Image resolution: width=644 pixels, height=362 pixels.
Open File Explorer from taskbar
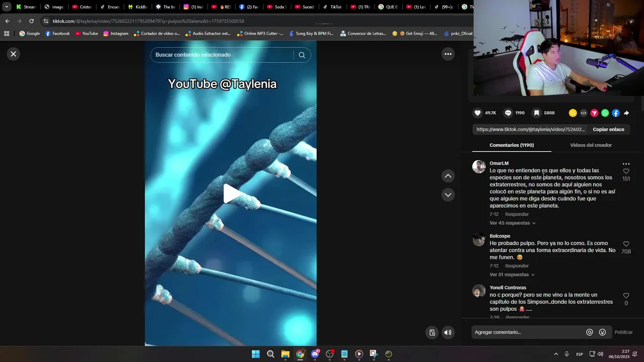pyautogui.click(x=285, y=354)
